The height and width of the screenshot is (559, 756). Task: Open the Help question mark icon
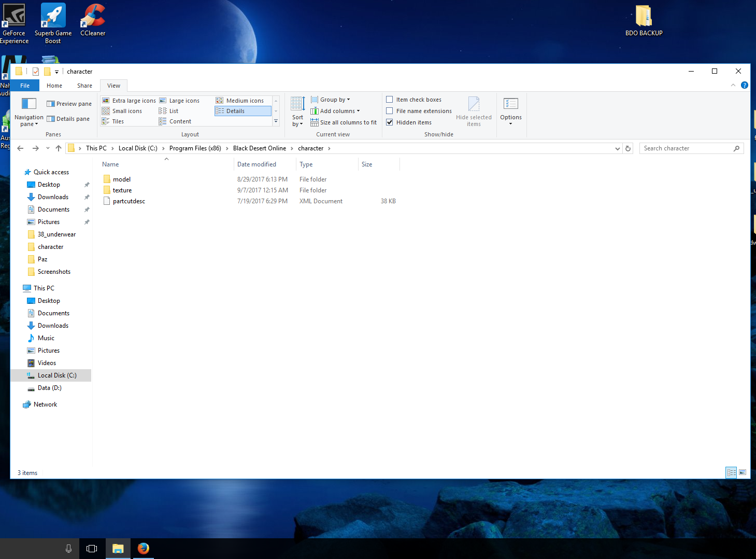coord(745,85)
